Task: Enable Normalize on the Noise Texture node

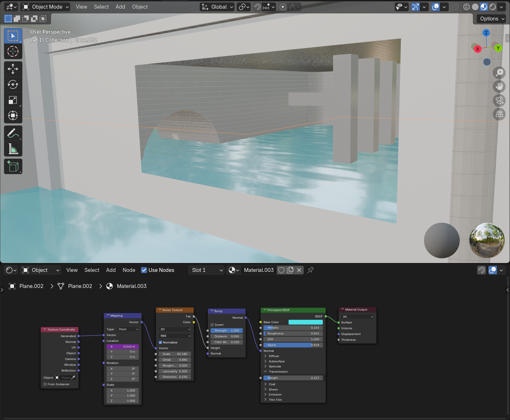Action: (x=160, y=342)
